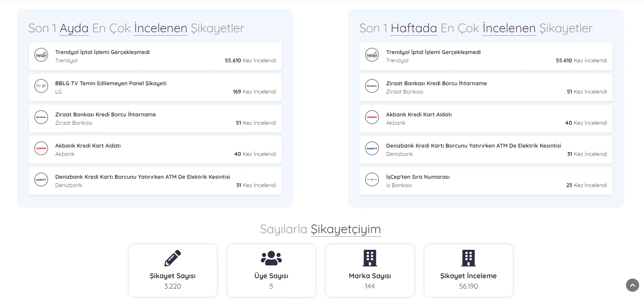
Task: Click the scroll-to-top arrow button
Action: (633, 285)
